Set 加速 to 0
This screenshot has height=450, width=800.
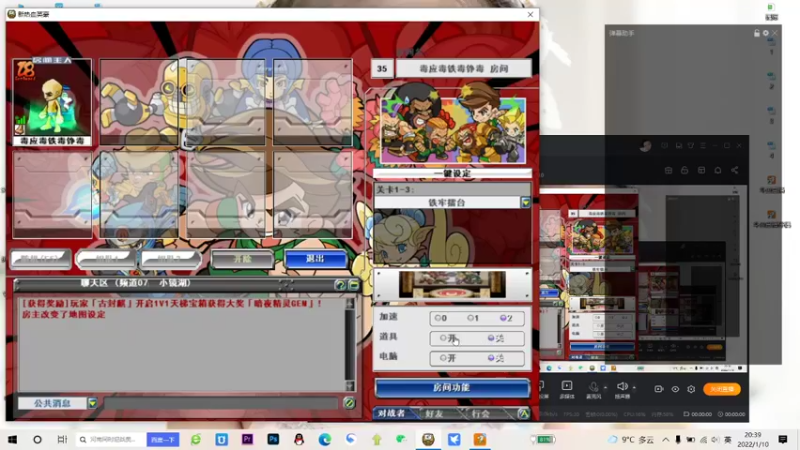tap(441, 318)
